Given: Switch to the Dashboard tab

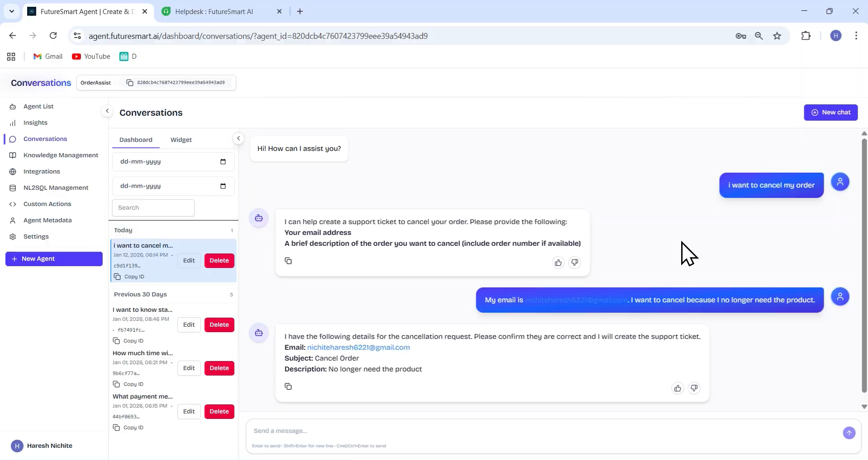Looking at the screenshot, I should [x=136, y=140].
